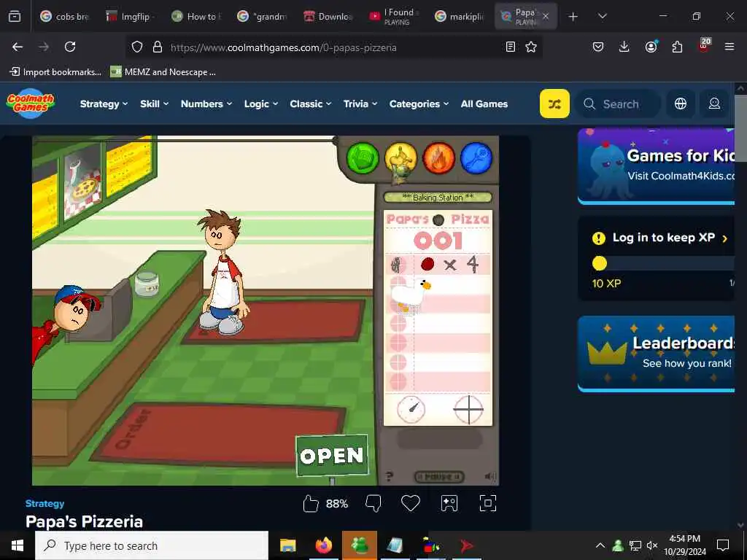The width and height of the screenshot is (747, 560).
Task: Reload the current page
Action: pos(70,47)
